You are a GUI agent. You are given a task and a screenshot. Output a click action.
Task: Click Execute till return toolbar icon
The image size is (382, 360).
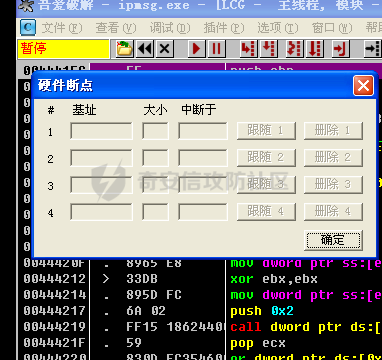[340, 49]
